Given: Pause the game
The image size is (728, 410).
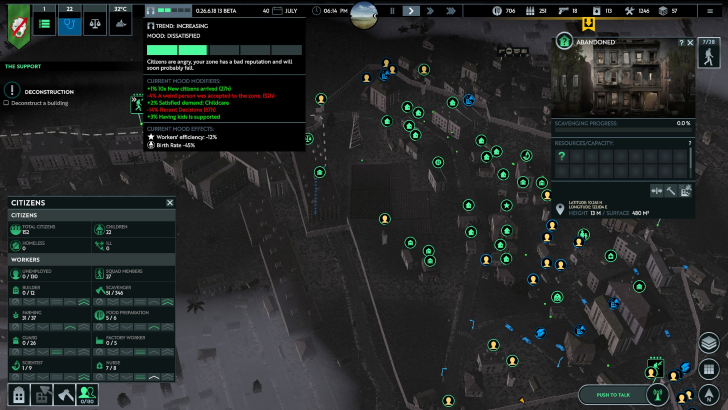Looking at the screenshot, I should pos(392,11).
